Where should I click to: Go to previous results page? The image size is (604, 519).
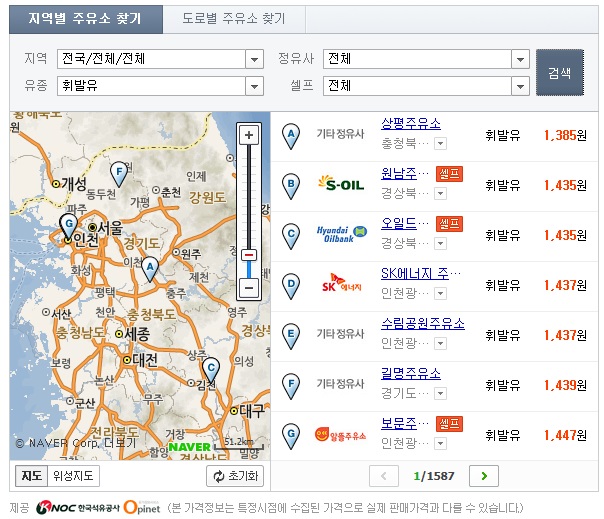point(384,476)
